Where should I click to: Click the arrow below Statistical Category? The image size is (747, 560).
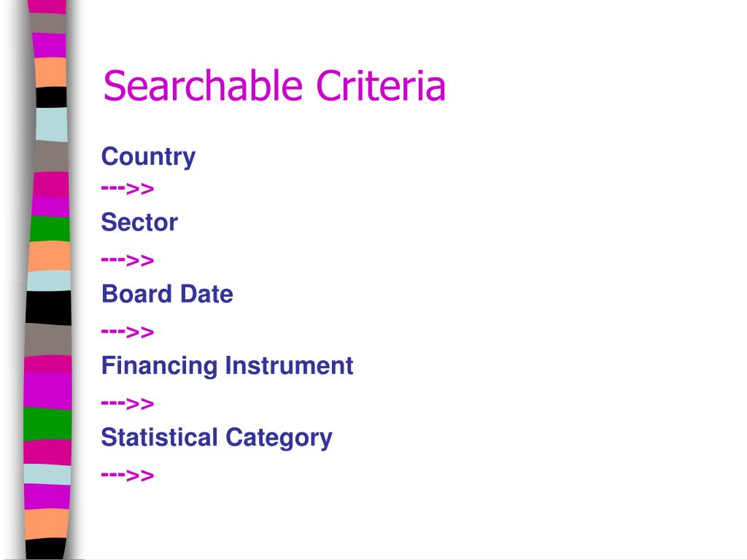point(127,475)
